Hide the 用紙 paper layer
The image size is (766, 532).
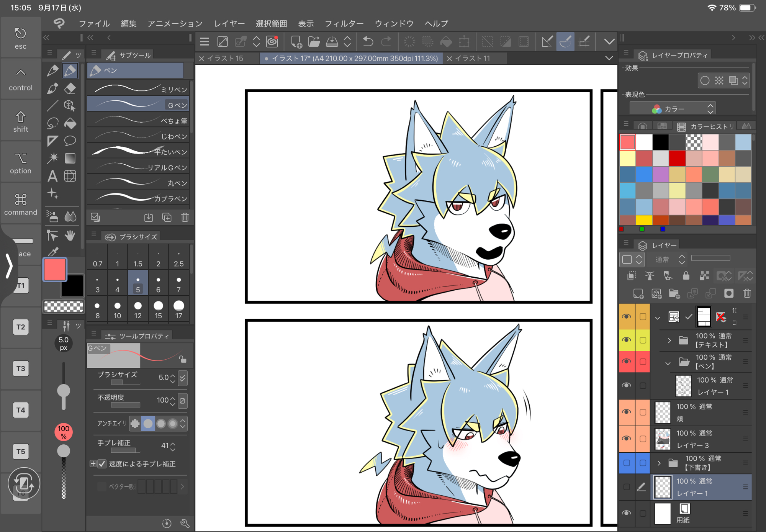pyautogui.click(x=627, y=513)
